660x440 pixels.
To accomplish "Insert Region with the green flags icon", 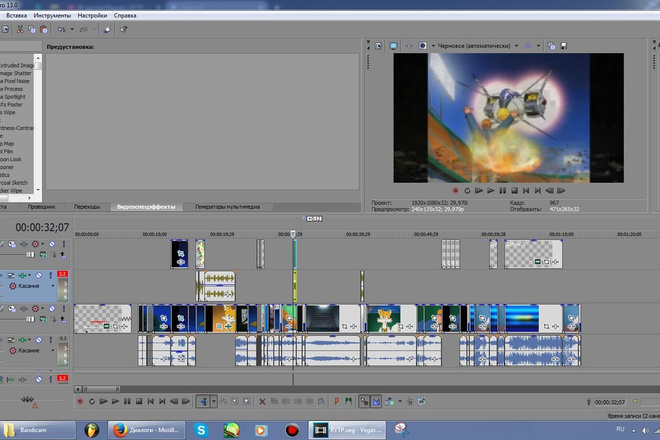I will [x=348, y=402].
